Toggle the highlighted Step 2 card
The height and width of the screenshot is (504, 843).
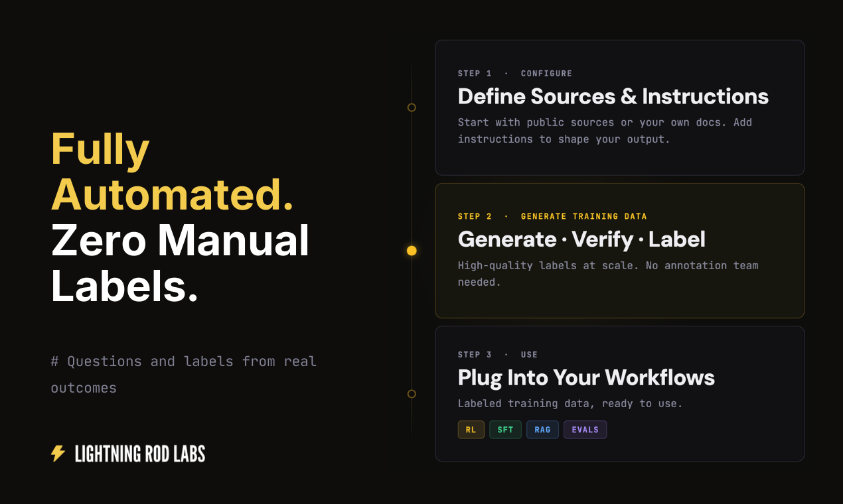pyautogui.click(x=619, y=251)
